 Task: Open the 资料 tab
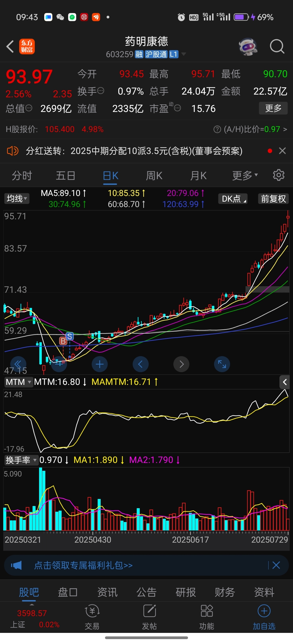(264, 592)
